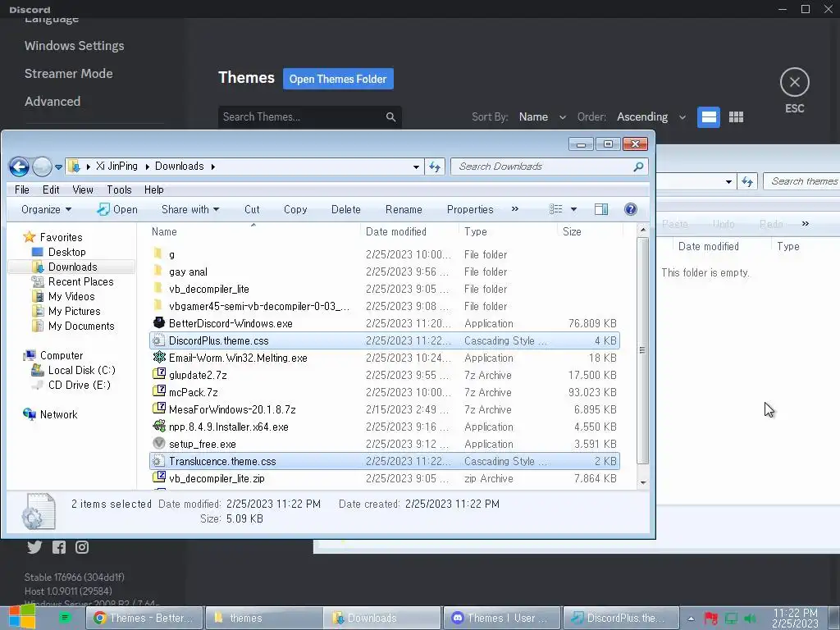Screen dimensions: 840x630
Task: Open the View menu
Action: pyautogui.click(x=83, y=189)
